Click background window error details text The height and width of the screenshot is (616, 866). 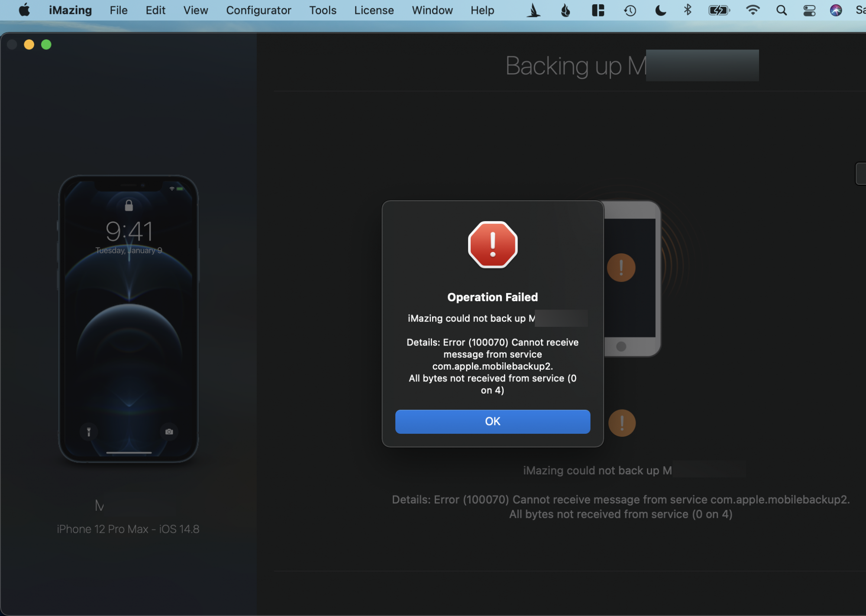click(x=621, y=507)
